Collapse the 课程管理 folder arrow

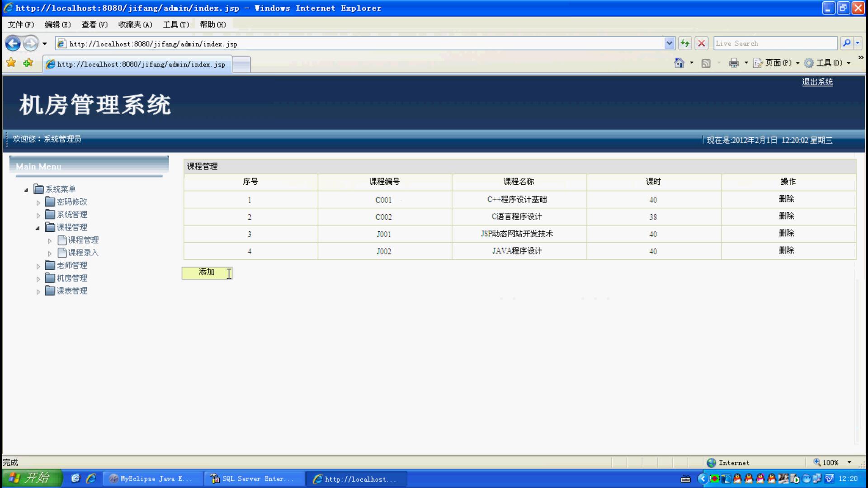coord(38,228)
